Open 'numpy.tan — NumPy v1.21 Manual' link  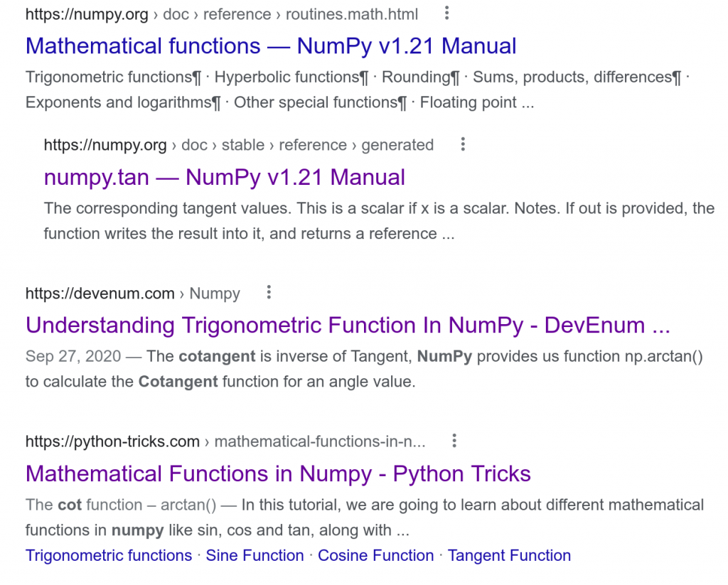pyautogui.click(x=224, y=178)
